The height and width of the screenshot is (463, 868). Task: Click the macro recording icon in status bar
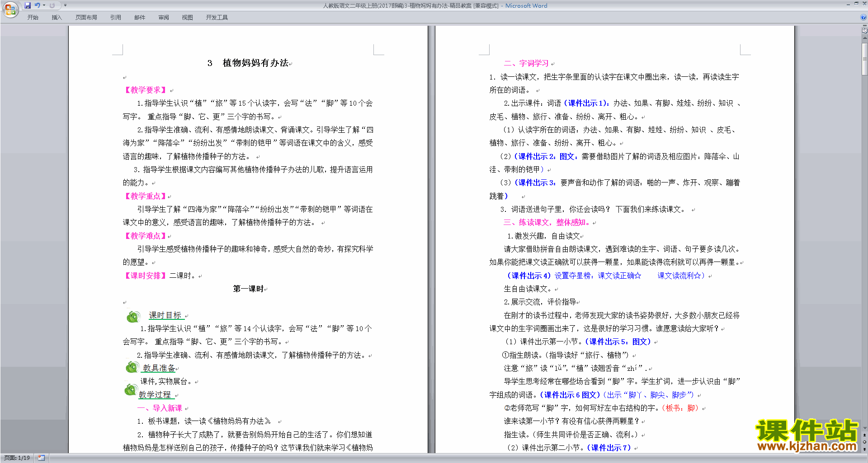tap(41, 458)
